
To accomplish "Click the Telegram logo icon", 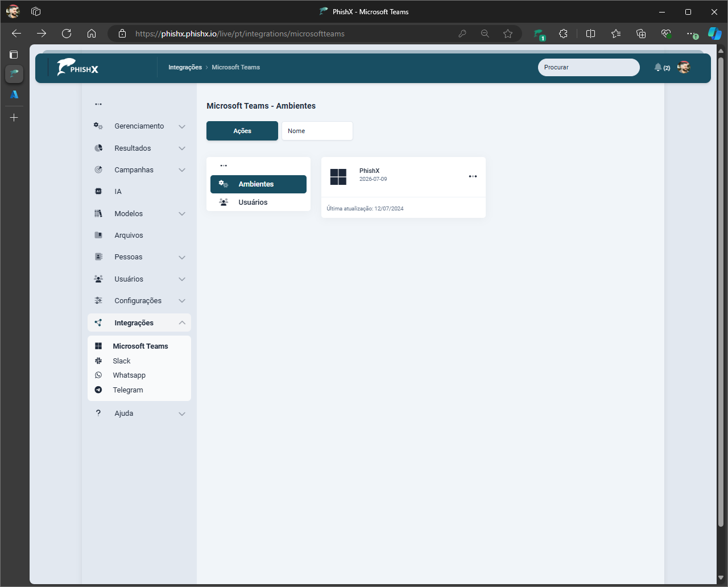I will click(98, 390).
